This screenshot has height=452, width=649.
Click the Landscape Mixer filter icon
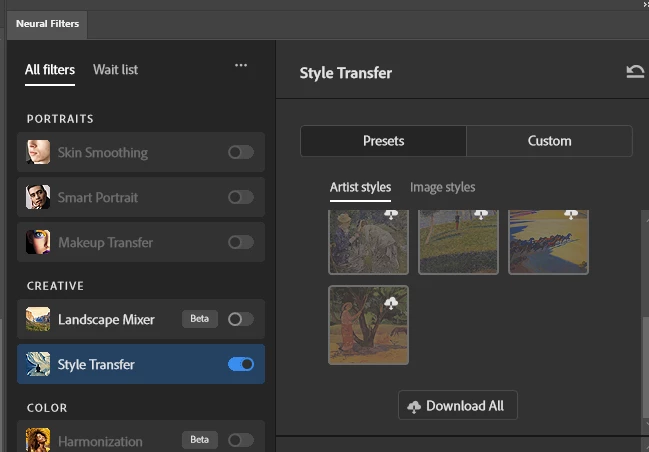point(38,319)
